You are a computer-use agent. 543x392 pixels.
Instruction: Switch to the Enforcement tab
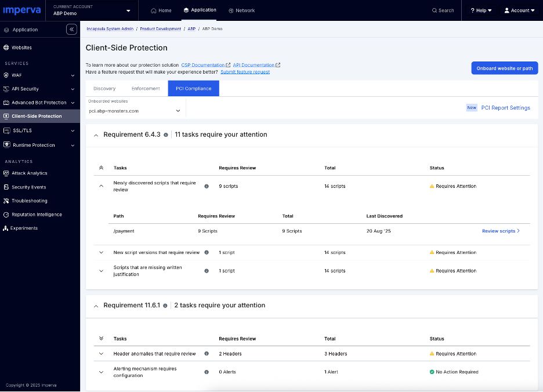click(x=146, y=89)
